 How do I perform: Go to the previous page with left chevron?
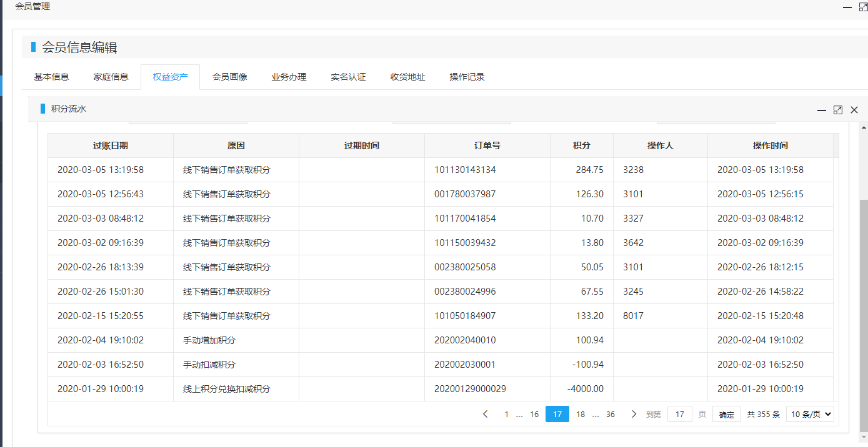[486, 414]
